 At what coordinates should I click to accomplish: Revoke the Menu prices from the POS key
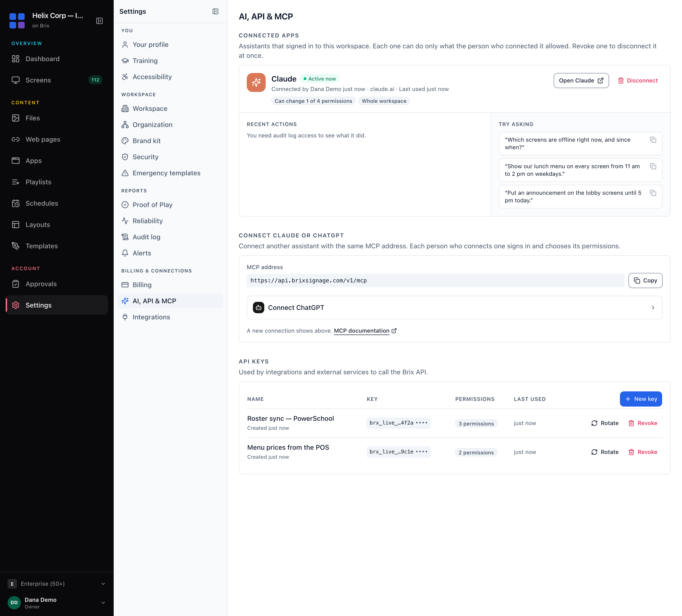[643, 452]
